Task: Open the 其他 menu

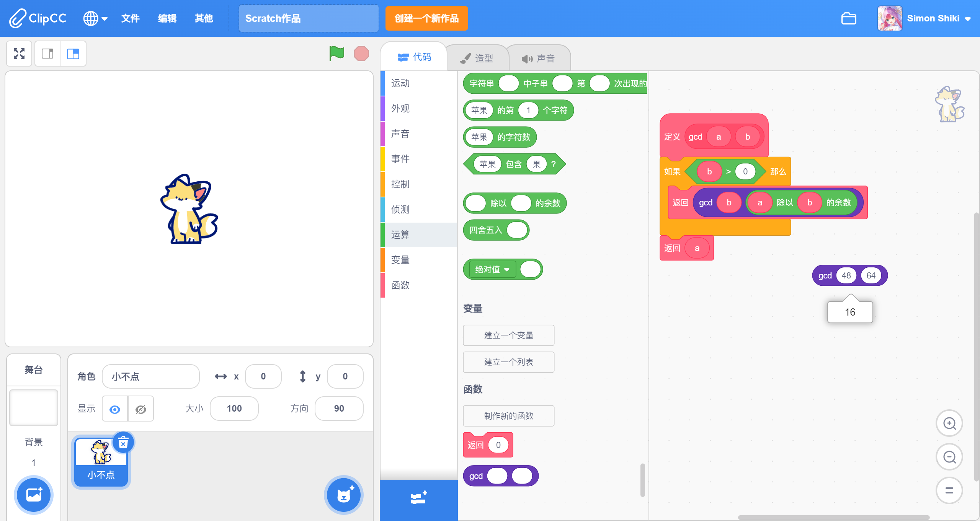Action: 204,18
